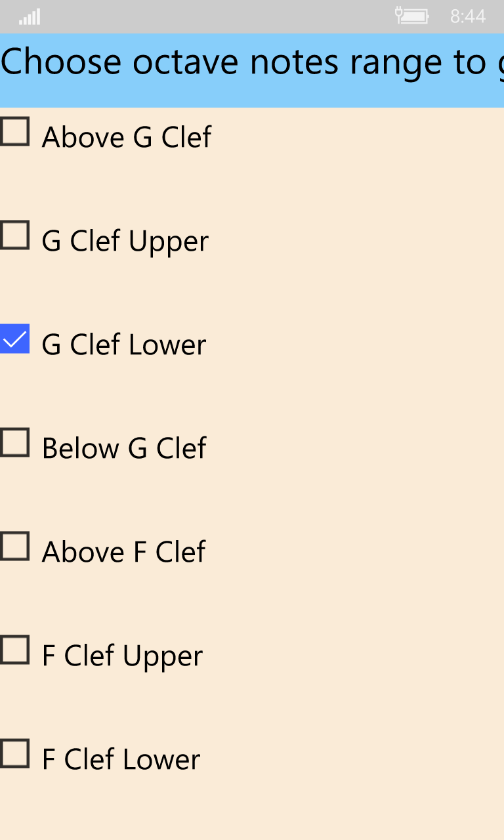This screenshot has height=840, width=504.
Task: Select the Above F Clef checkbox
Action: (x=14, y=547)
